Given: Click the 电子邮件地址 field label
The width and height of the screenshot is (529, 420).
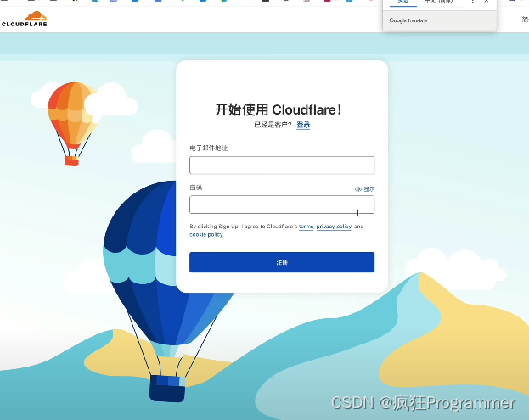Looking at the screenshot, I should (209, 148).
